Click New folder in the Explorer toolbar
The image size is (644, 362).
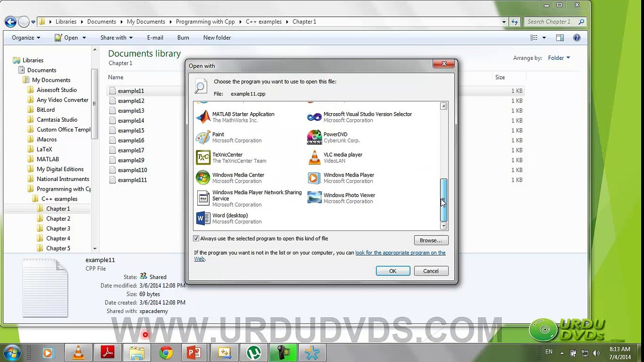[x=217, y=38]
